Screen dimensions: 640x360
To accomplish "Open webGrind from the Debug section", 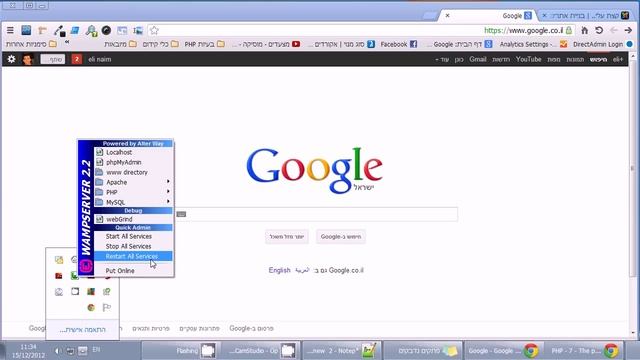I will [133, 219].
